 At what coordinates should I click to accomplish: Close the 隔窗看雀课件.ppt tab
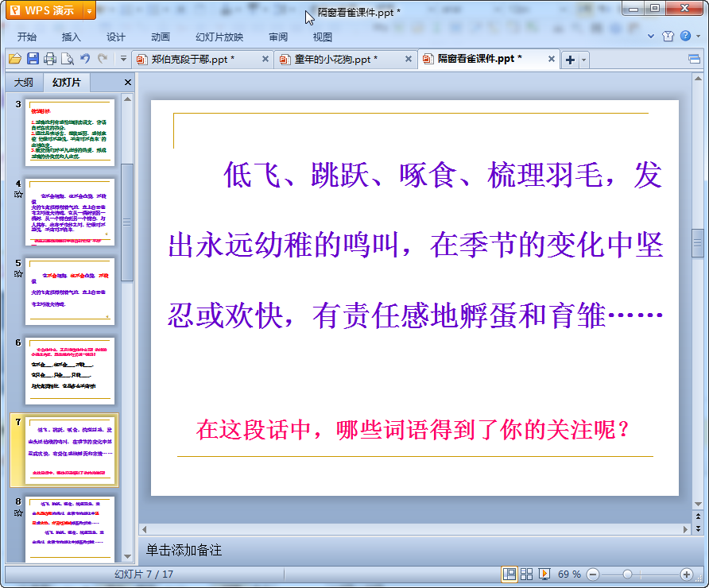tap(551, 59)
